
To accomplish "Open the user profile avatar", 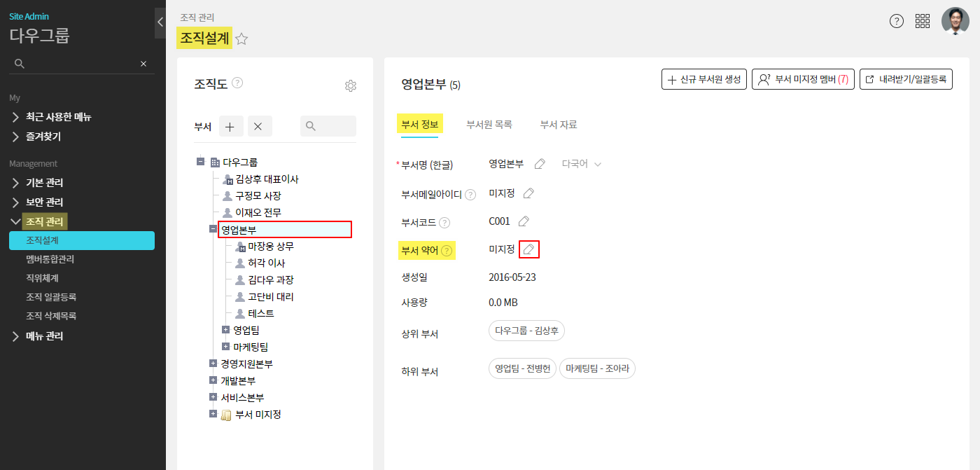I will [x=955, y=21].
